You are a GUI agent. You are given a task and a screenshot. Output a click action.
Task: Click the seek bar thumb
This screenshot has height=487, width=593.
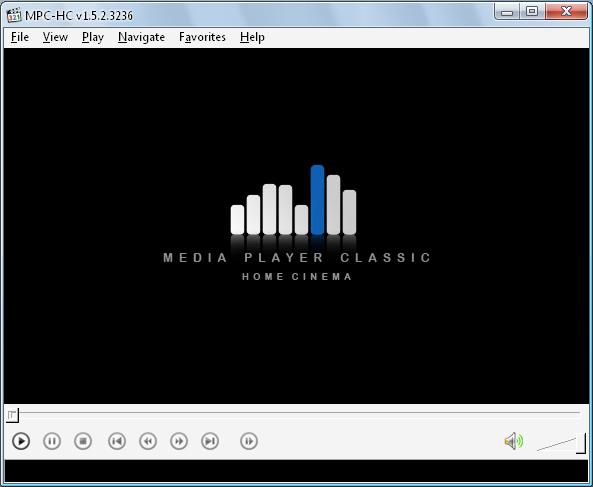click(x=12, y=415)
